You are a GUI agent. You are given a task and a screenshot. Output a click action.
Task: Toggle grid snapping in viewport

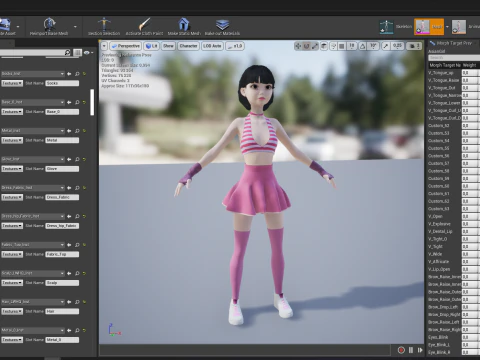(342, 46)
